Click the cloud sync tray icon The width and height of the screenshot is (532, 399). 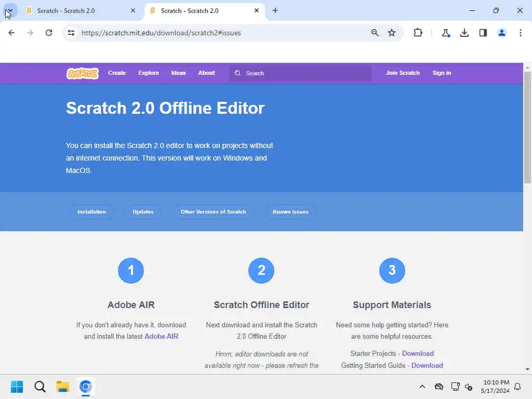439,387
